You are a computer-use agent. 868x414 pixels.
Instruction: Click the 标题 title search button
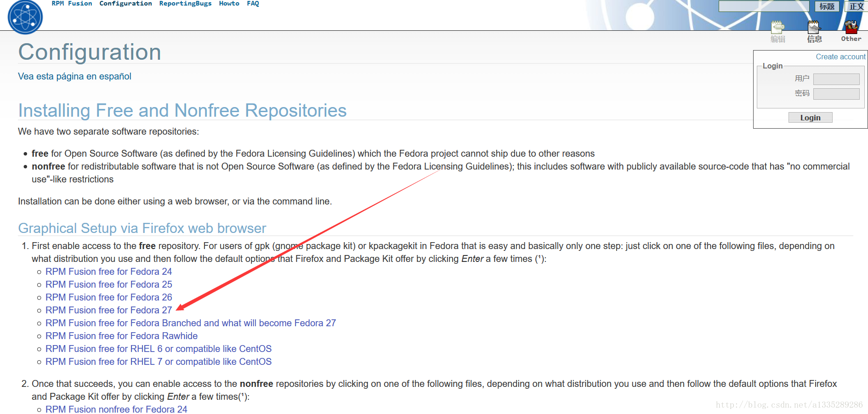click(x=827, y=6)
